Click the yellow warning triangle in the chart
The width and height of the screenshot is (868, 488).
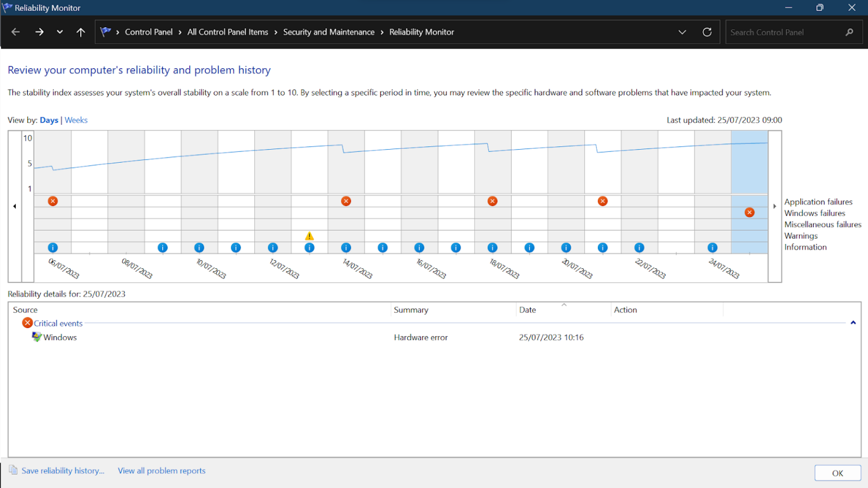[x=309, y=236]
